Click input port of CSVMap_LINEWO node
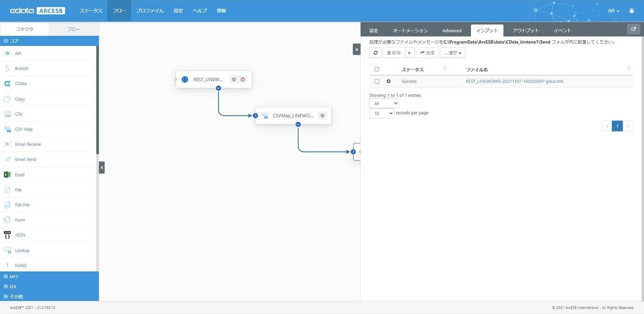 coord(255,115)
